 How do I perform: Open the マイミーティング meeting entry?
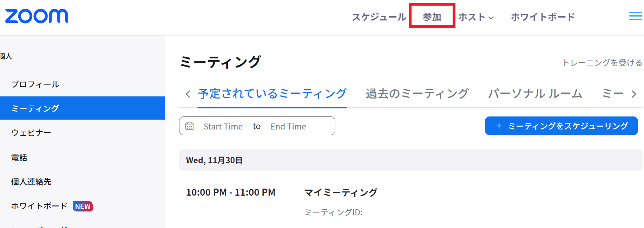coord(340,192)
